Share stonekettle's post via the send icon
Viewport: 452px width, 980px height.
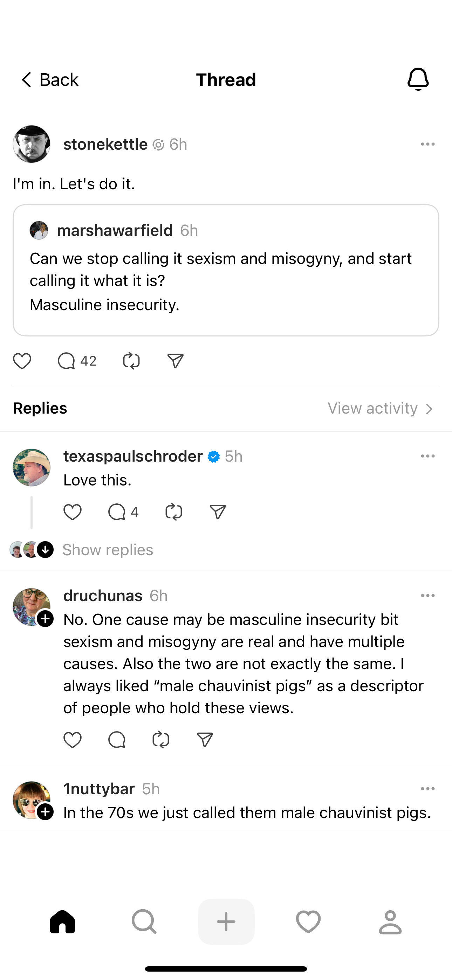click(176, 361)
